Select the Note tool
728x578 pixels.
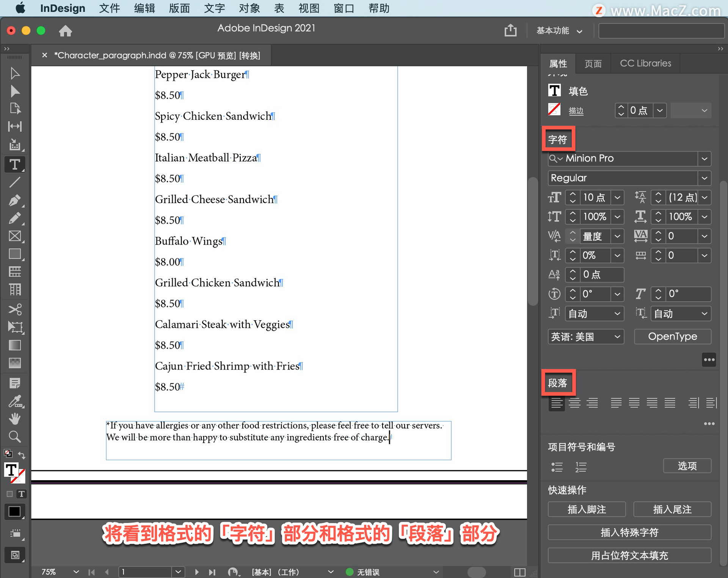[15, 383]
